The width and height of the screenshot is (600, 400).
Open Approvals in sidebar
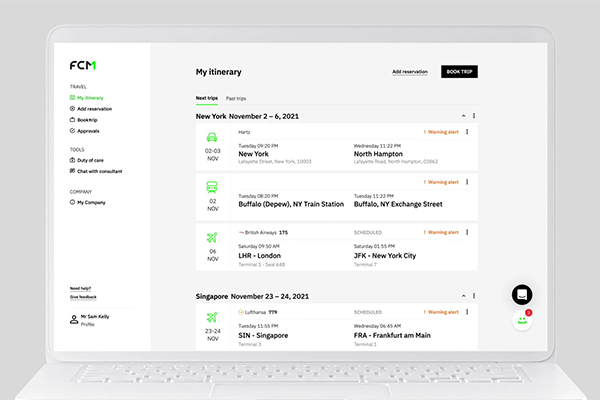pyautogui.click(x=84, y=131)
